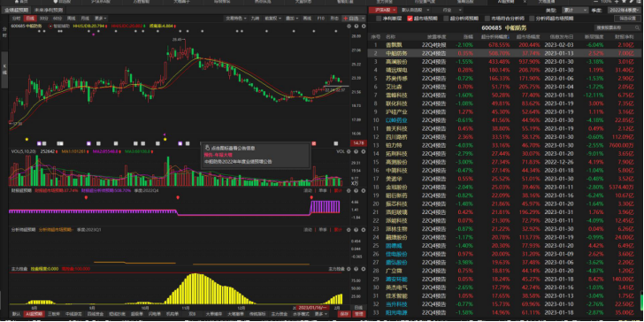Click the 智能辅助 circular toggle icon
The width and height of the screenshot is (644, 322).
(x=50, y=26)
